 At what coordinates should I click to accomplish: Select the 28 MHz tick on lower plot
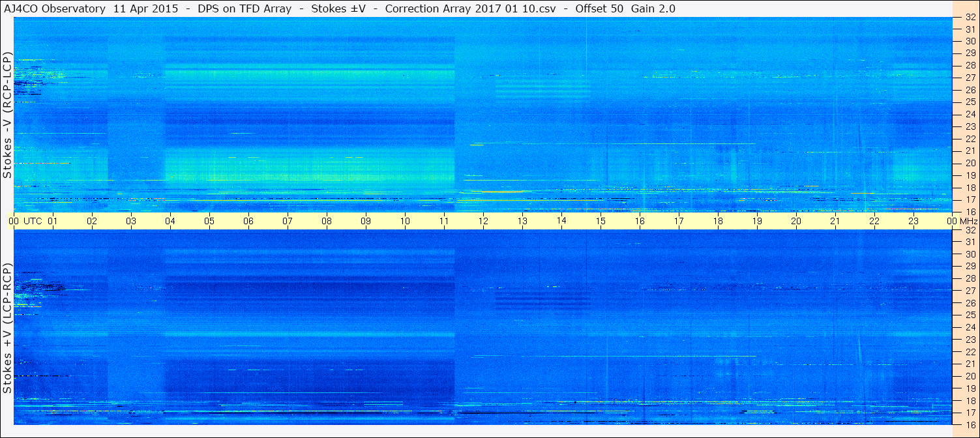click(x=969, y=278)
